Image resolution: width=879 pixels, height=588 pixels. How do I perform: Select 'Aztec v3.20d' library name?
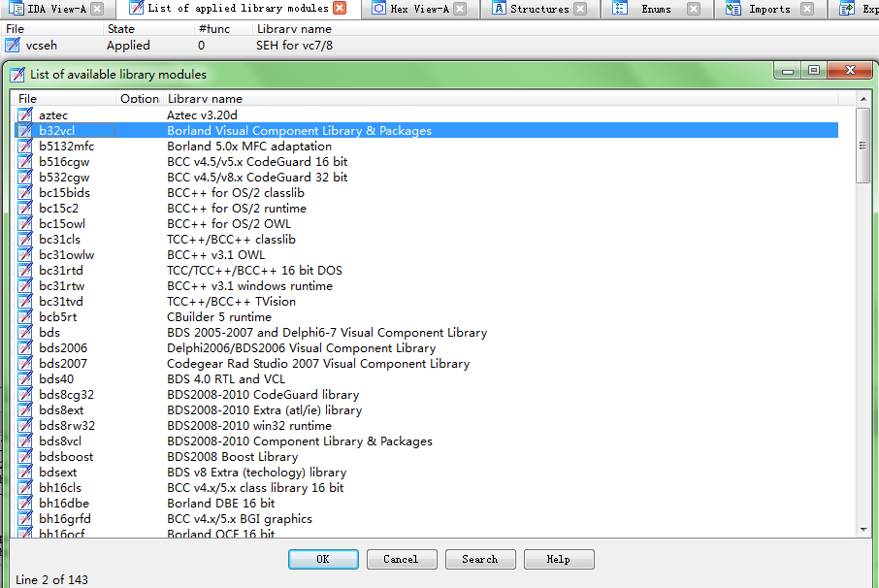tap(202, 114)
